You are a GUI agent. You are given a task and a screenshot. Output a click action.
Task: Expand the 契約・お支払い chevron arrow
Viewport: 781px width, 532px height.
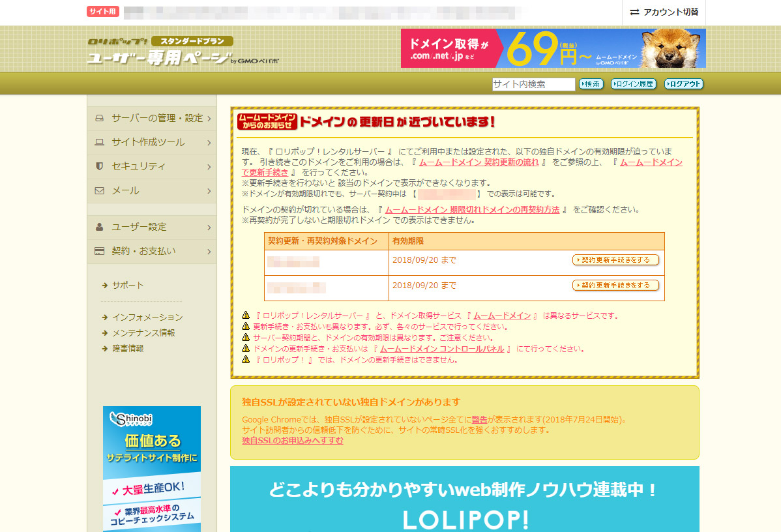(x=209, y=252)
